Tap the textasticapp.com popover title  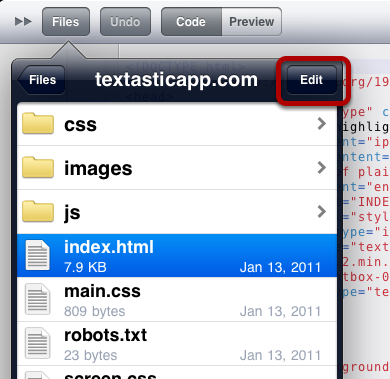click(x=176, y=80)
